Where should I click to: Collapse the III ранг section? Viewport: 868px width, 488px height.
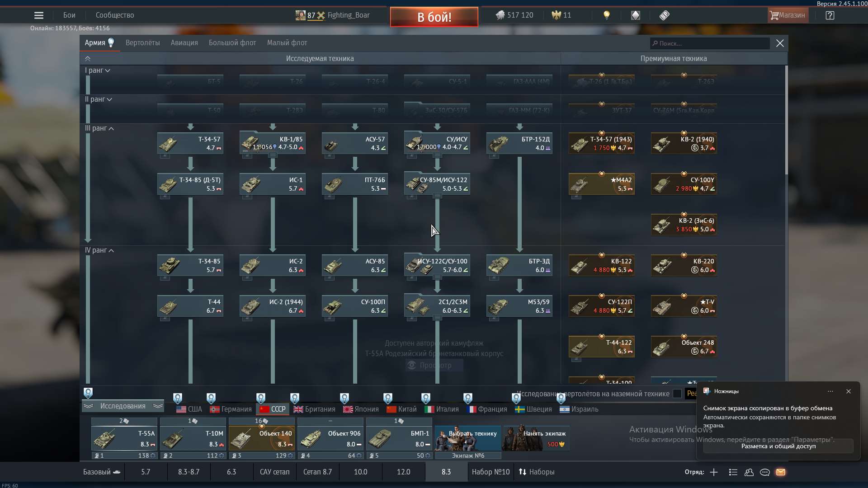[x=99, y=128]
